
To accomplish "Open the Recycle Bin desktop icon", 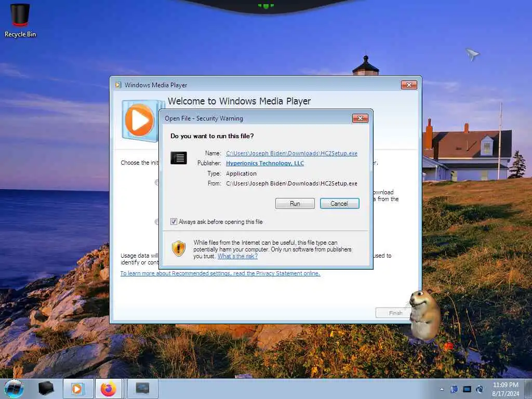I will point(20,20).
